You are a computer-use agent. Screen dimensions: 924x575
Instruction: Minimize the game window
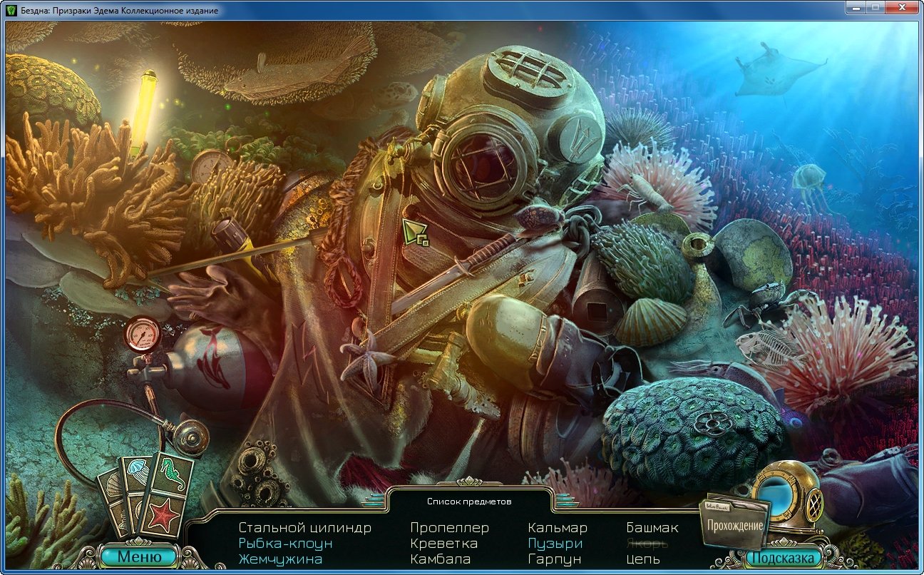tap(855, 7)
